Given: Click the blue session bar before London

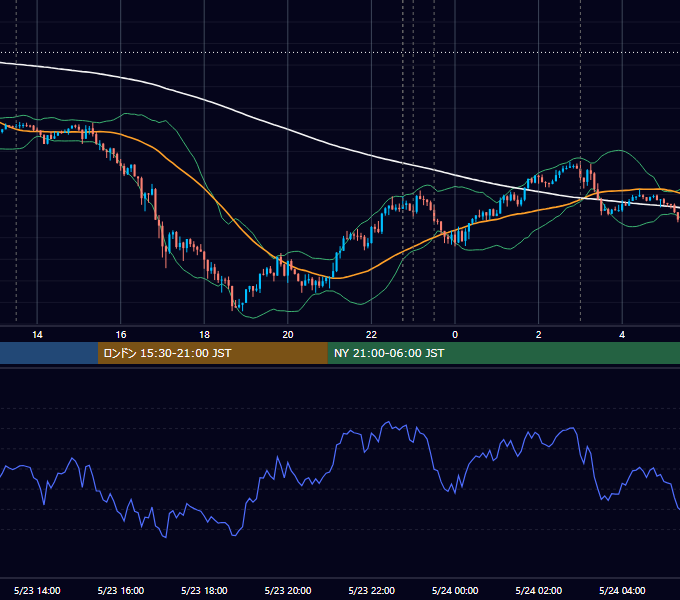Looking at the screenshot, I should [x=49, y=353].
